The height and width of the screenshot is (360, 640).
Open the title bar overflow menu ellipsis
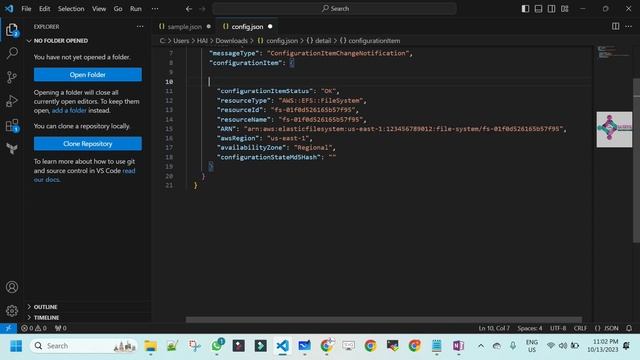tap(155, 9)
